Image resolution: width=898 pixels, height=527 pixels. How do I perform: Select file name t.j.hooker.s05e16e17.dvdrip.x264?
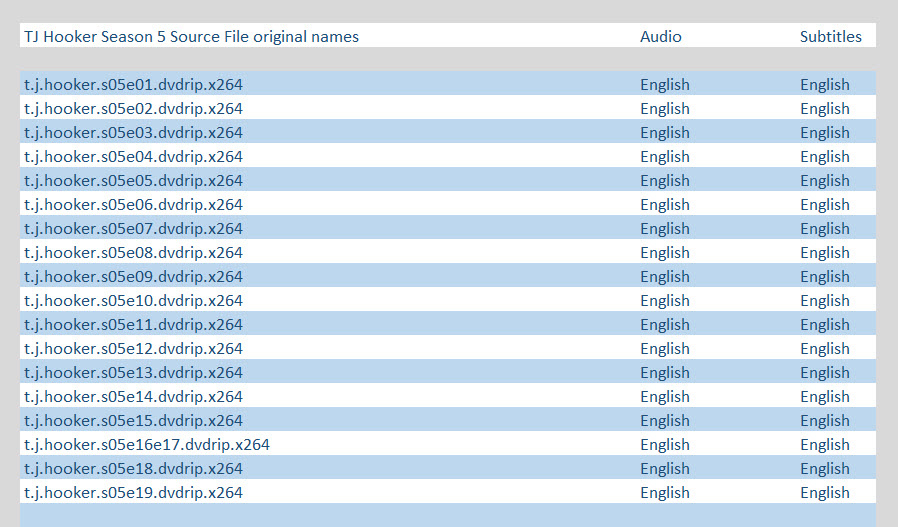tap(147, 445)
